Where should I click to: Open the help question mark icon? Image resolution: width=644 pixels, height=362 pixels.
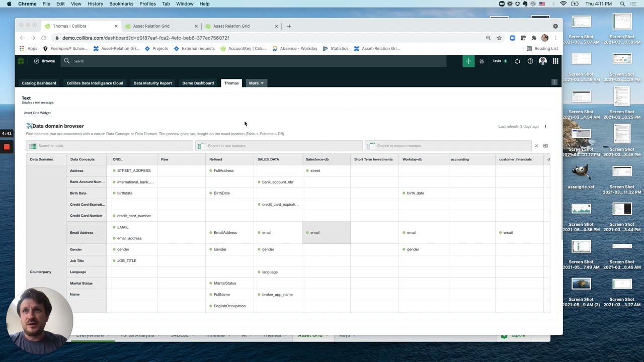530,61
